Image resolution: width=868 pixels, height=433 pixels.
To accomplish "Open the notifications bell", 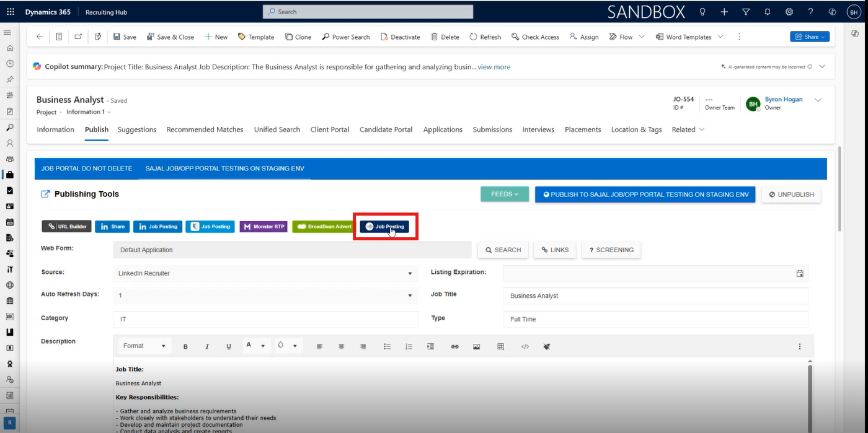I will coord(768,12).
